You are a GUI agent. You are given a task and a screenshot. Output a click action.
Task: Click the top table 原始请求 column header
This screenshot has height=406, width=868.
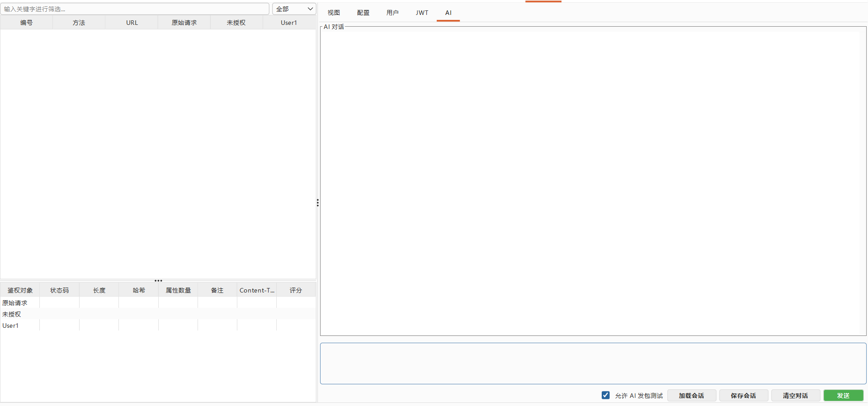pos(184,23)
